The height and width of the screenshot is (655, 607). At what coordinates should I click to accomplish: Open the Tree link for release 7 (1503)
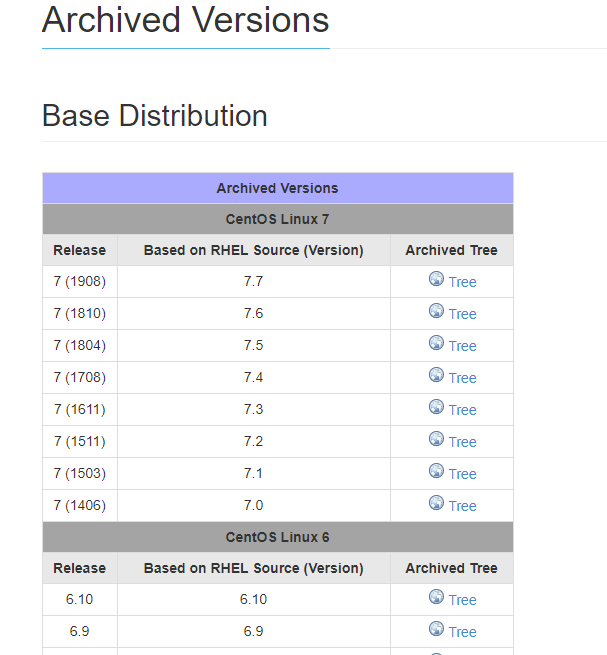point(462,474)
